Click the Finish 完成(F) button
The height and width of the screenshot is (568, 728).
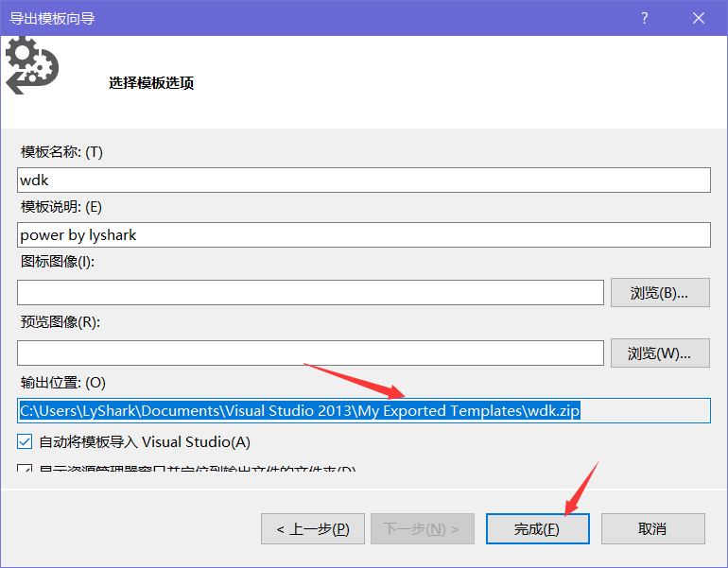click(x=538, y=528)
